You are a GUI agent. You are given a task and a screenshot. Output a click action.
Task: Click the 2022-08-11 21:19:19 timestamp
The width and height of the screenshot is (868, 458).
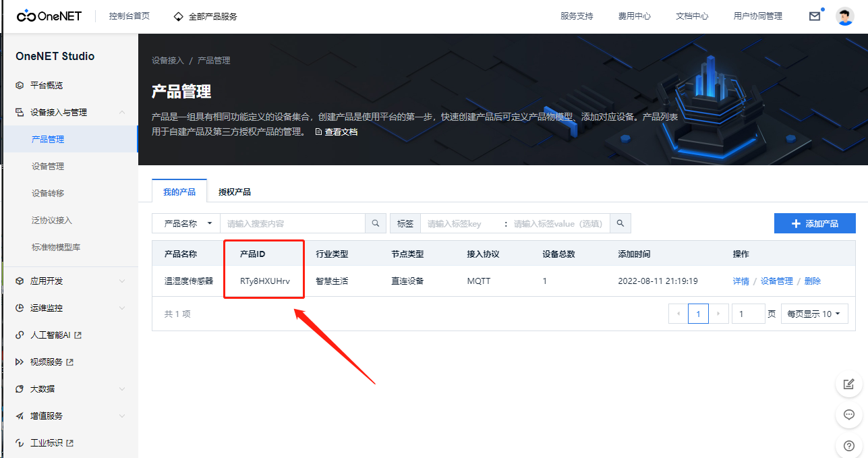tap(658, 281)
